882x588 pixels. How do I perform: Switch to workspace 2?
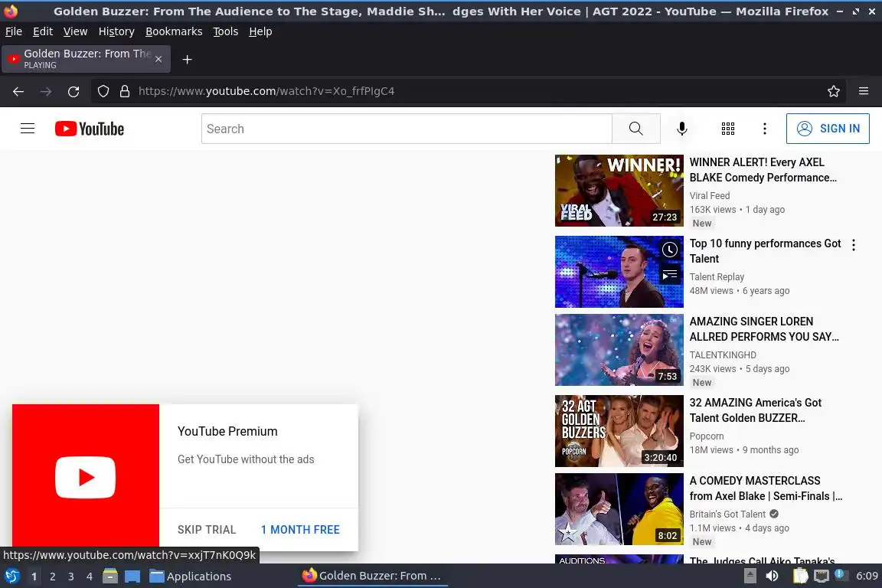[52, 577]
